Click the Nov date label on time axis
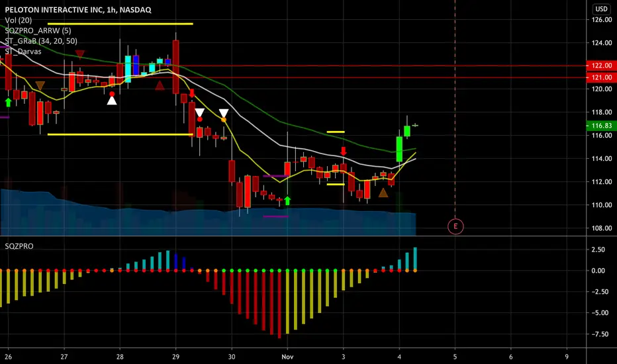 click(287, 357)
